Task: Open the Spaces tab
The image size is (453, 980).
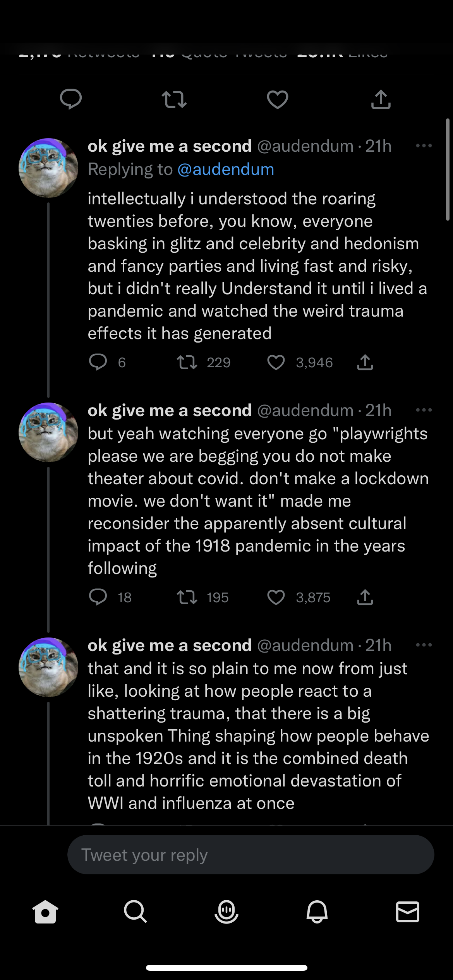Action: (x=226, y=911)
